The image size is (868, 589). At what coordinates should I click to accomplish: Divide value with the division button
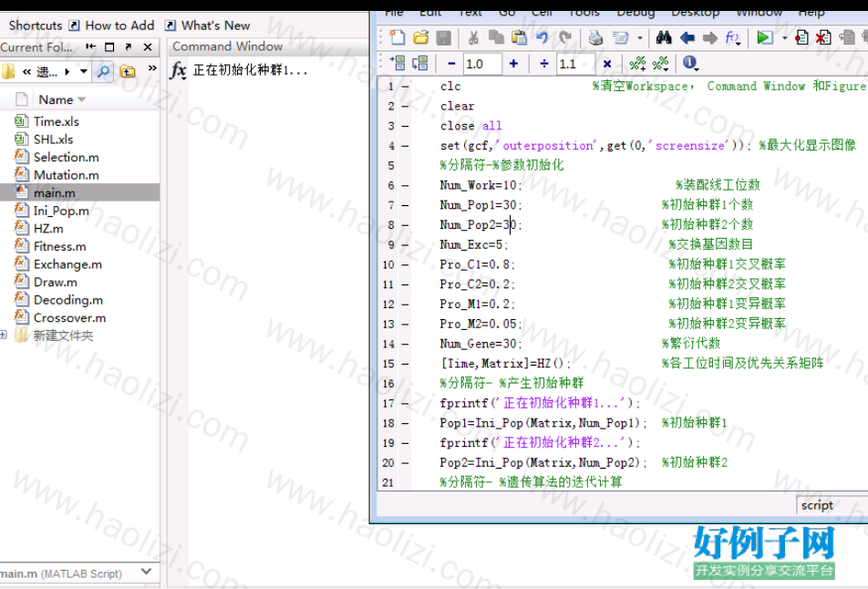(544, 64)
